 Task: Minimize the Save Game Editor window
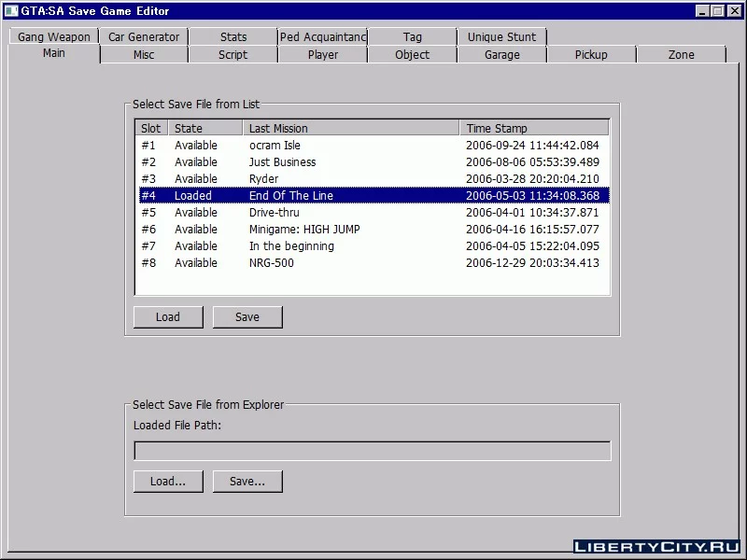pos(702,11)
